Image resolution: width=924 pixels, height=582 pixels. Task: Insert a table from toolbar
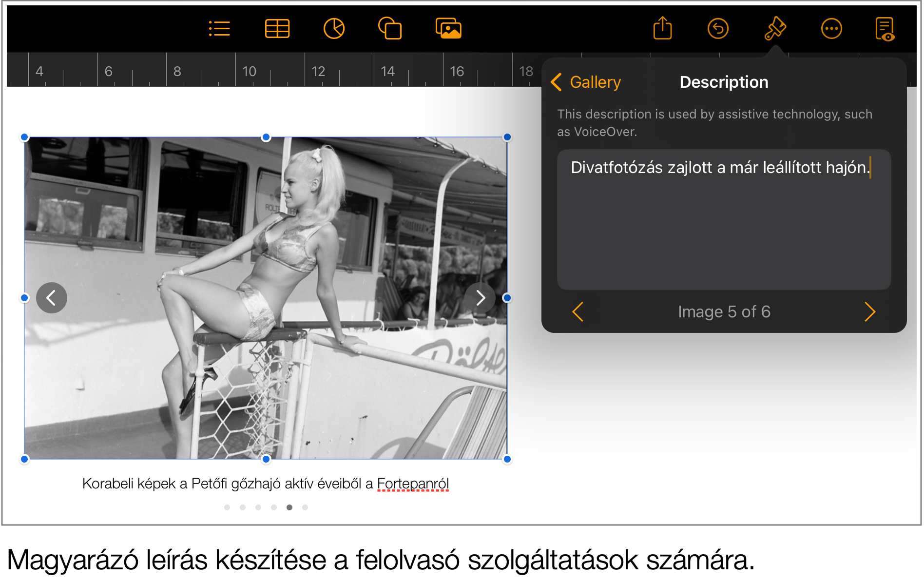(x=277, y=29)
